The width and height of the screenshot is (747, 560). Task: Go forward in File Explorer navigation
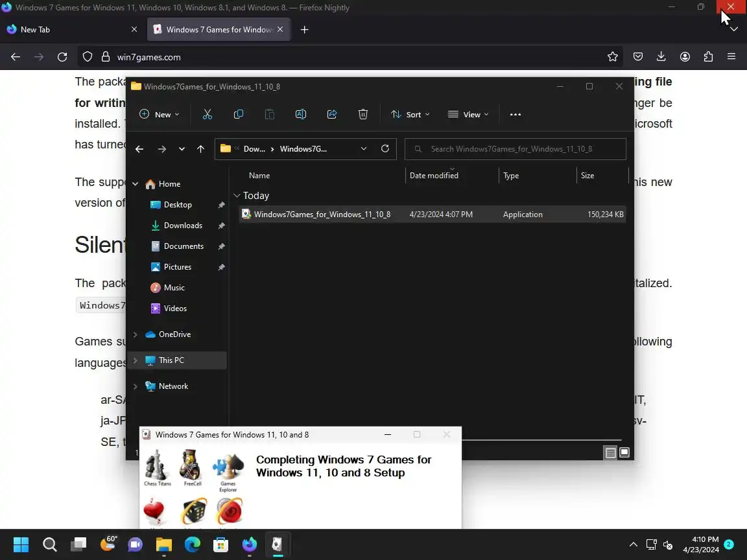click(x=162, y=149)
